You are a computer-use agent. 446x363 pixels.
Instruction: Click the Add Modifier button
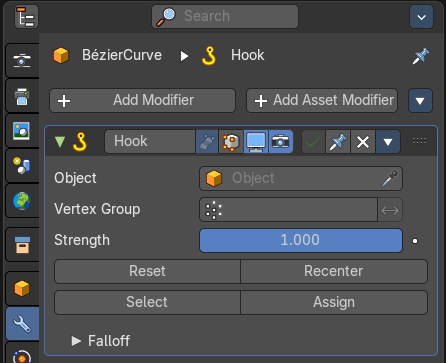[x=142, y=100]
